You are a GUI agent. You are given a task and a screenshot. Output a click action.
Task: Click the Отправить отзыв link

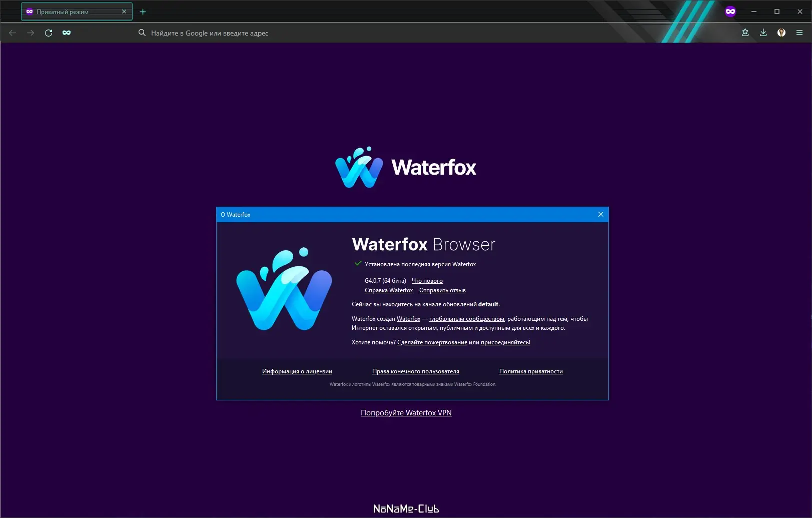tap(442, 290)
